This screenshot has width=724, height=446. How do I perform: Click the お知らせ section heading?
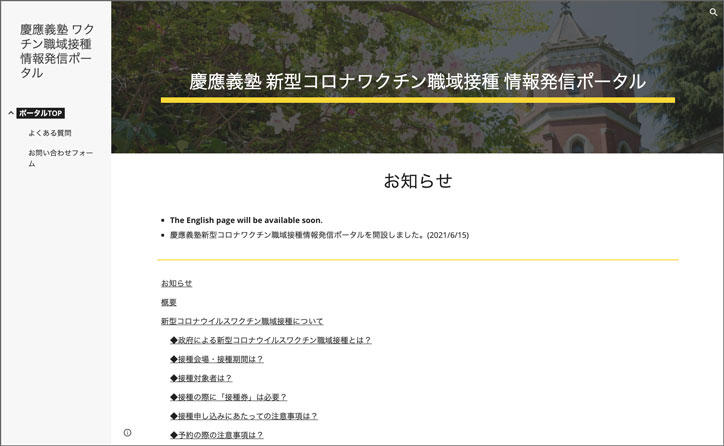tap(417, 181)
